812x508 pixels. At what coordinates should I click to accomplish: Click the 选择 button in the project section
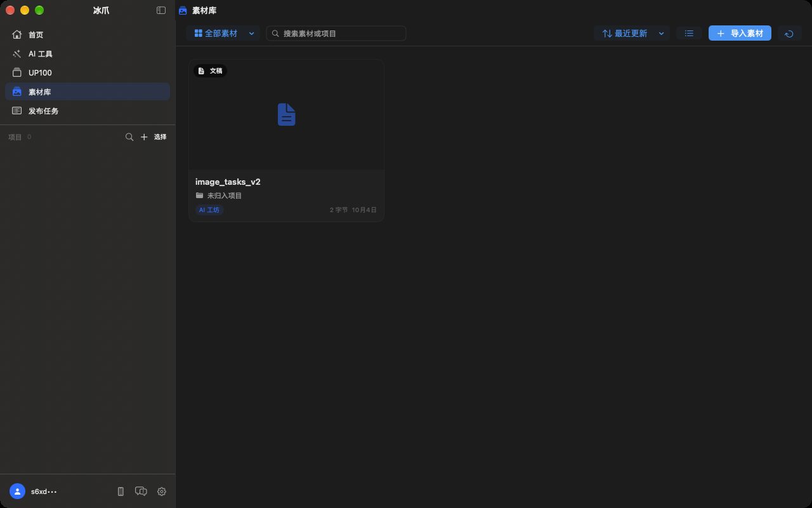point(160,137)
